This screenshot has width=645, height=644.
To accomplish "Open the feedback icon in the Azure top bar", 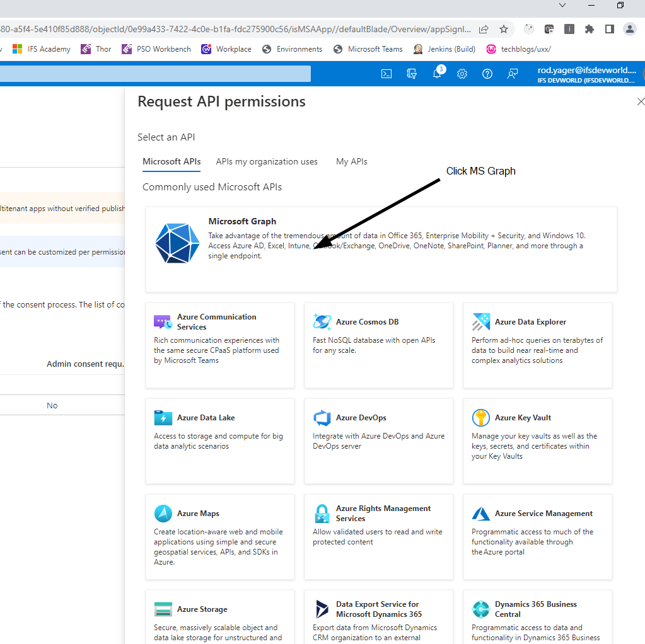I will [513, 74].
